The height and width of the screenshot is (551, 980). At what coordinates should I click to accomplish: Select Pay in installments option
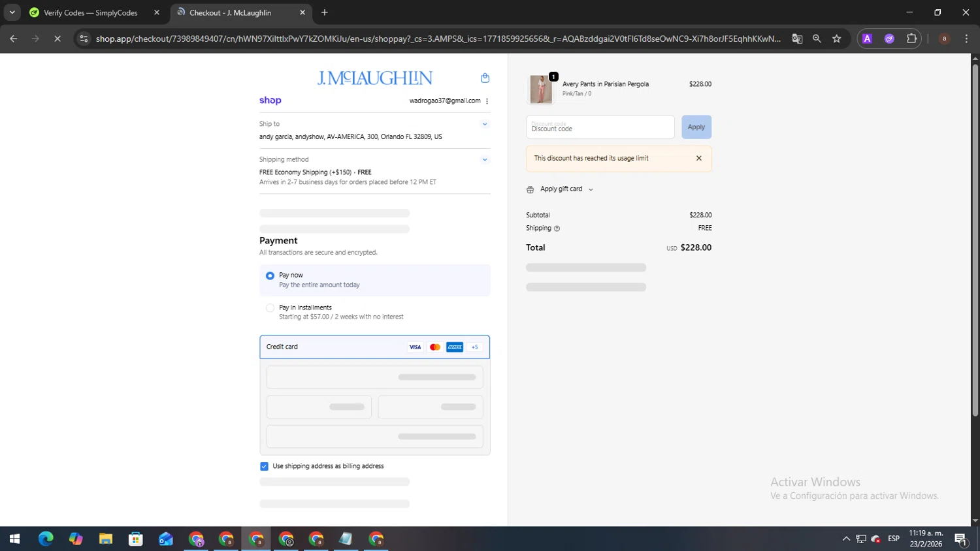(270, 308)
